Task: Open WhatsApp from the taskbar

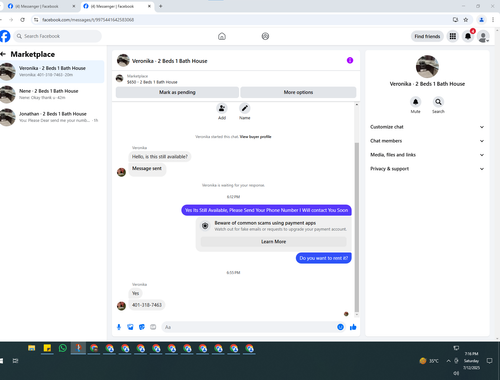Action: pyautogui.click(x=62, y=348)
